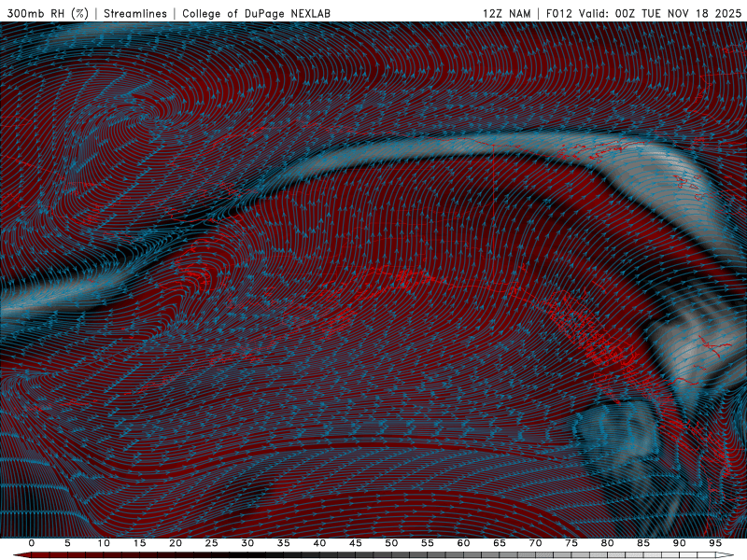The height and width of the screenshot is (560, 747).
Task: Click the colorbar label "15"
Action: (x=139, y=543)
